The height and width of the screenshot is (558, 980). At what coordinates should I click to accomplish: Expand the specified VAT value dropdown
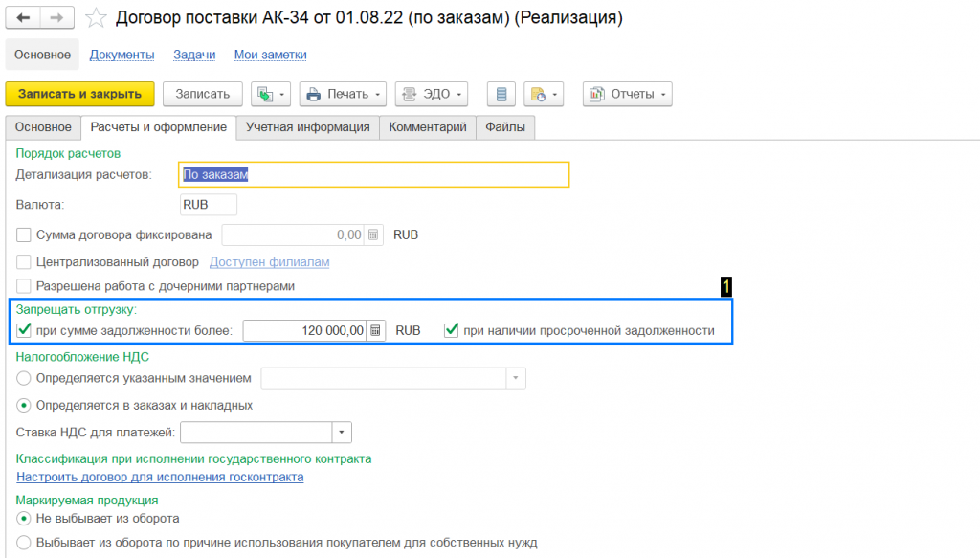pos(515,378)
